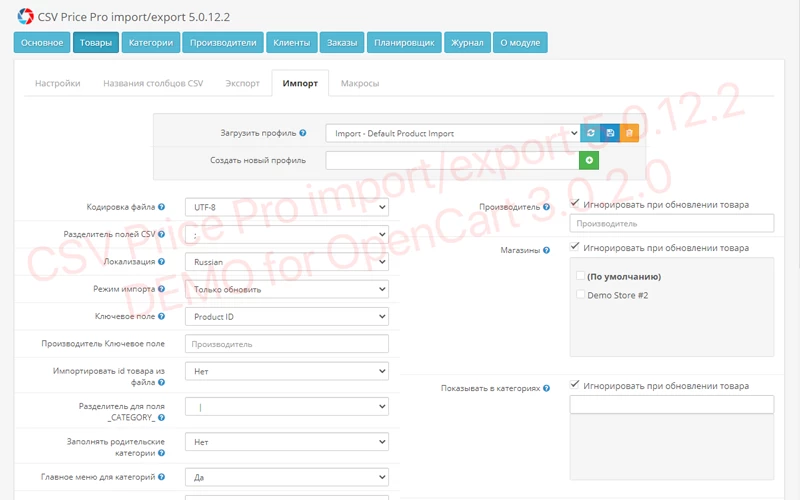This screenshot has height=500, width=800.
Task: Toggle Игнорировать checkbox for Производитель
Action: coord(574,204)
